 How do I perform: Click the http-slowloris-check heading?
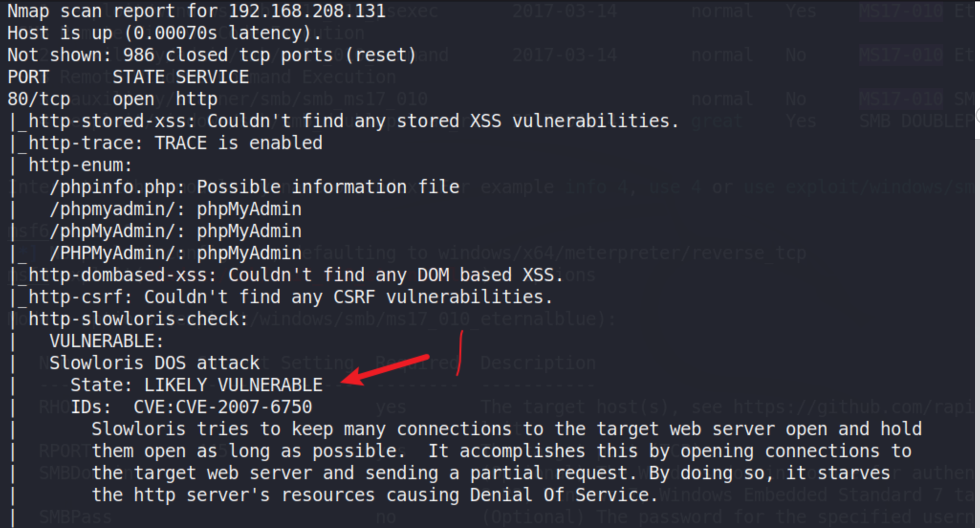click(138, 319)
